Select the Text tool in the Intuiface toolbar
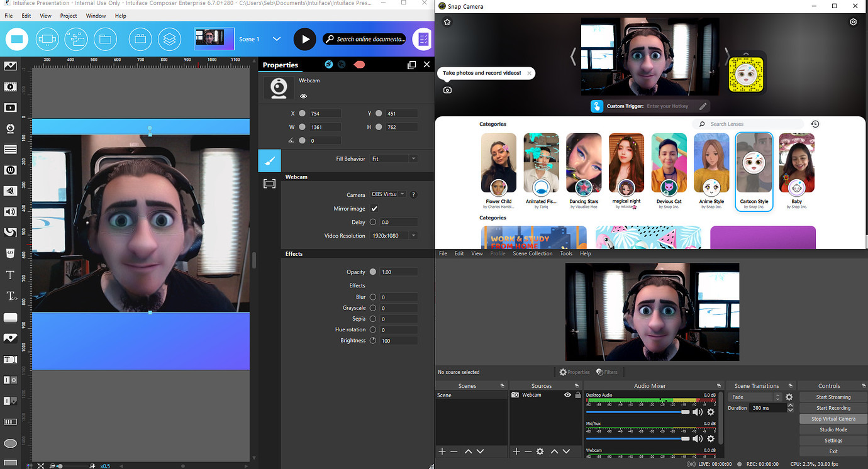 (x=10, y=275)
